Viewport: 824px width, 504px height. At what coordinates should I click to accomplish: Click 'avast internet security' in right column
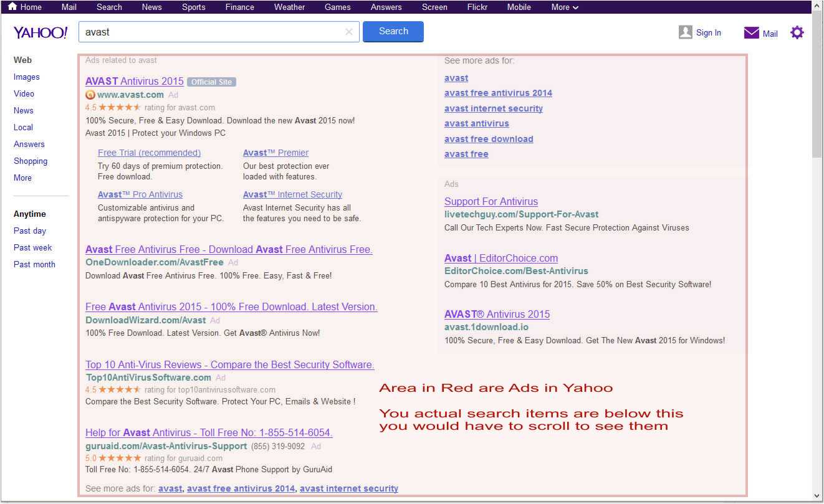click(x=494, y=108)
